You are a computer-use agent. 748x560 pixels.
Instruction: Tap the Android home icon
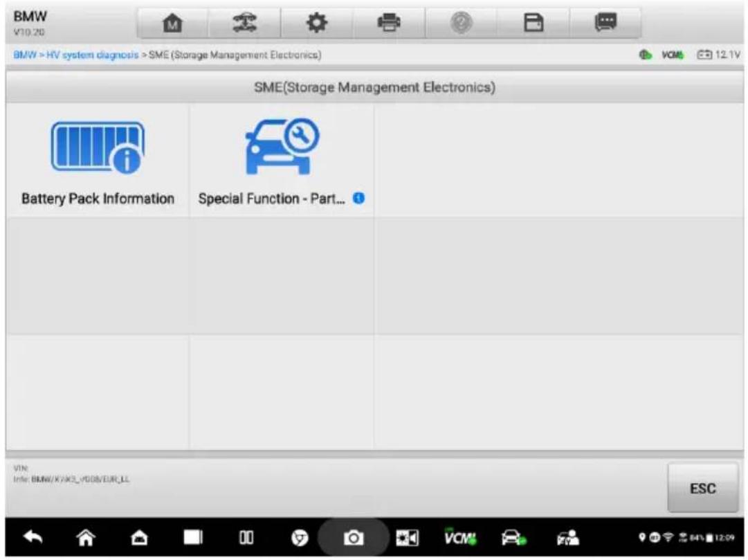(86, 538)
